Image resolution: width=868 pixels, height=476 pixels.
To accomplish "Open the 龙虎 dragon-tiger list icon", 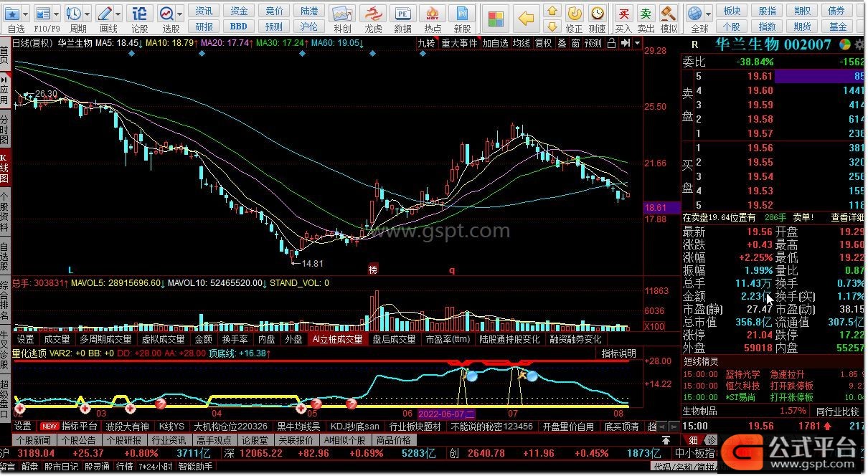I will (373, 14).
